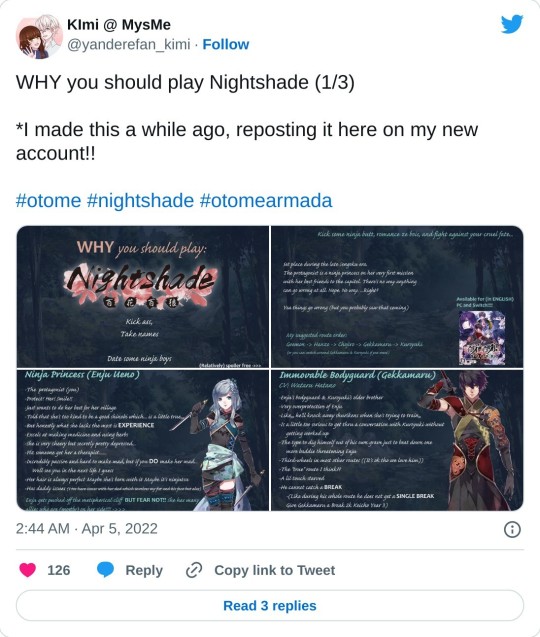Open the Nightshade title image
Screen dimensions: 540x637
coord(143,297)
